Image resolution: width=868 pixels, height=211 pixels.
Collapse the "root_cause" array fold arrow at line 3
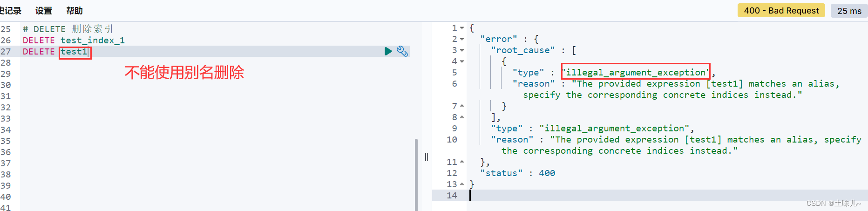(x=462, y=50)
